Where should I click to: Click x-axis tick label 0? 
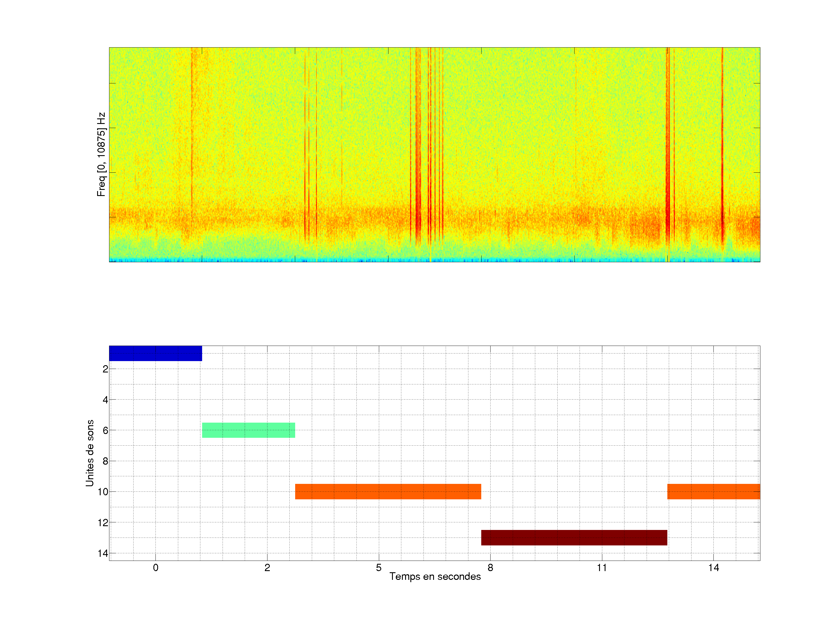(x=155, y=568)
